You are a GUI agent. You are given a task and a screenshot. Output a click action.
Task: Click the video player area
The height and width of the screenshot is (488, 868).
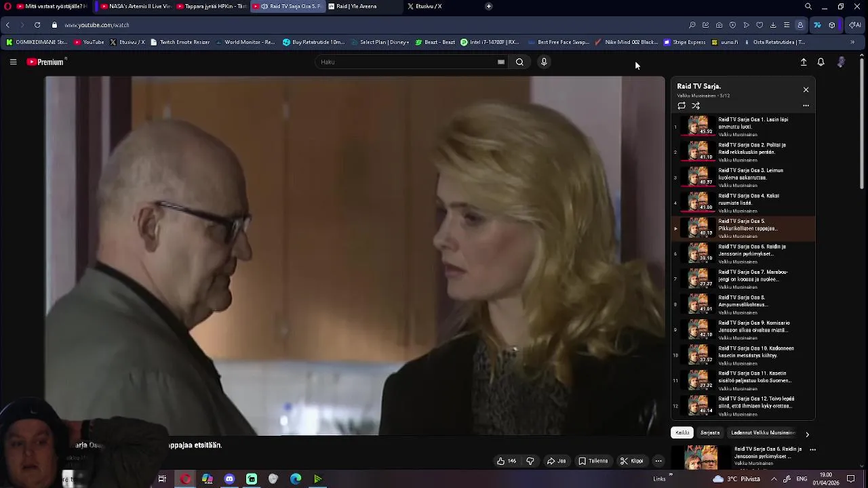pyautogui.click(x=355, y=256)
